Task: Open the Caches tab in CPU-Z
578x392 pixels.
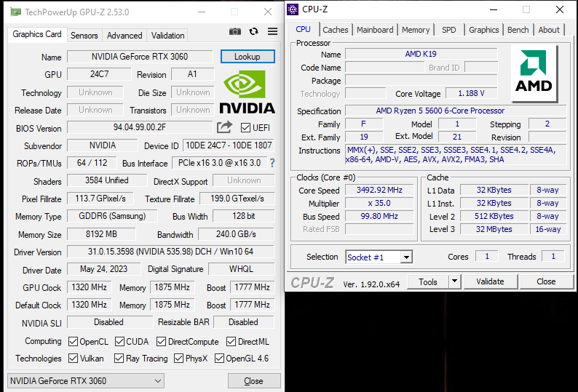Action: click(x=336, y=30)
